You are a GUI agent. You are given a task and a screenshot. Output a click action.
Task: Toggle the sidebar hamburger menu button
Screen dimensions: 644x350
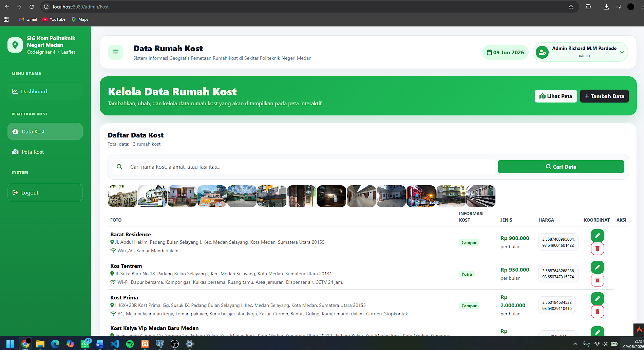(116, 52)
